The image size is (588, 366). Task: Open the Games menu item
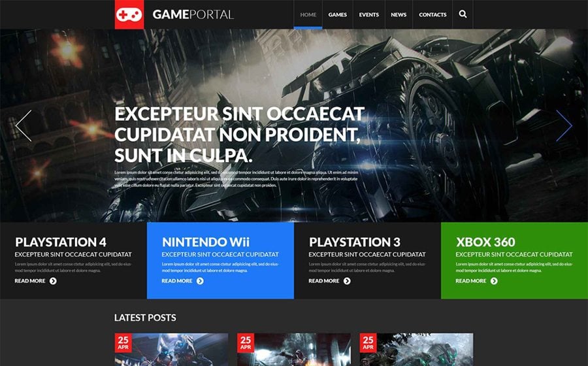coord(338,14)
